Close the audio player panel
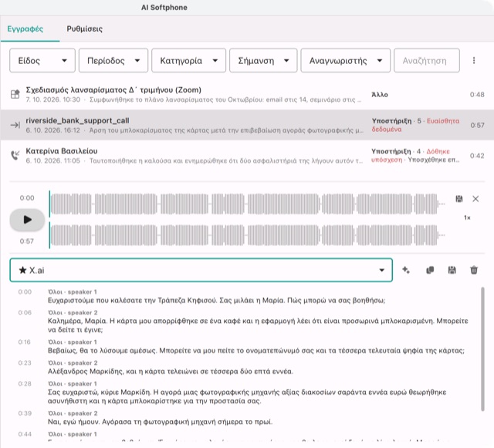The width and height of the screenshot is (494, 448). coord(475,199)
